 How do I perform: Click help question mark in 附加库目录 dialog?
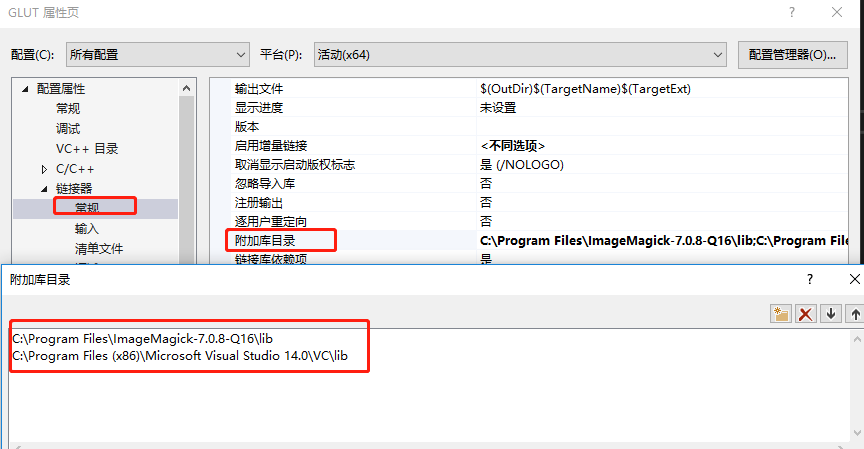809,279
